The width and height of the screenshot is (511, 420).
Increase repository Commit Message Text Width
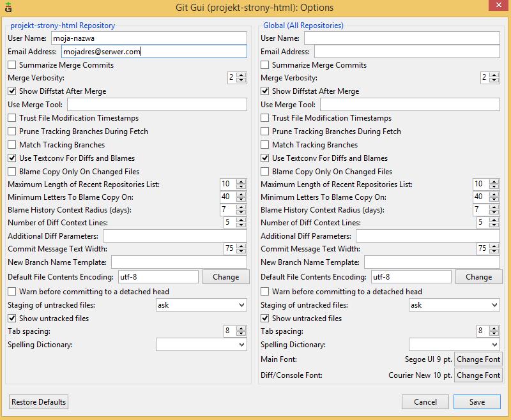(x=241, y=246)
